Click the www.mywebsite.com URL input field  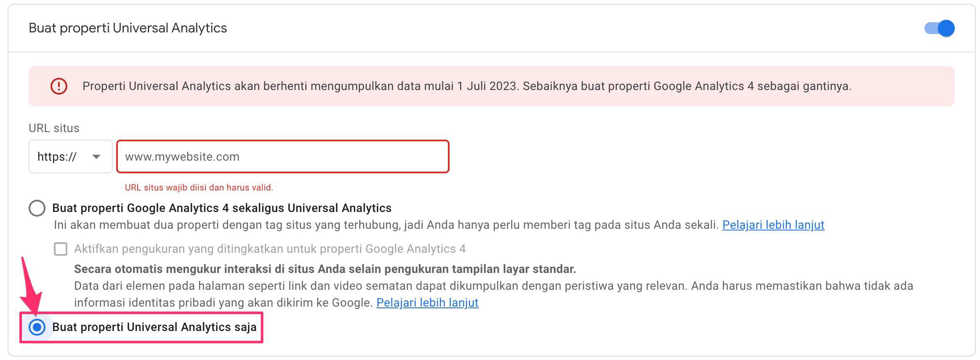coord(283,156)
